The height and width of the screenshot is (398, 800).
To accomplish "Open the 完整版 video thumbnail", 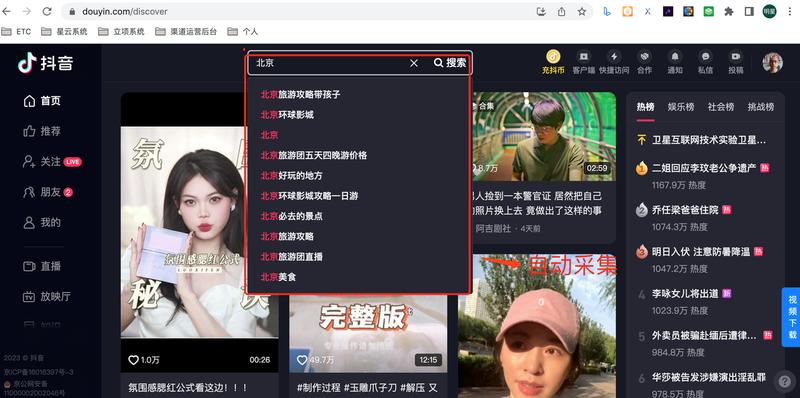I will click(368, 334).
